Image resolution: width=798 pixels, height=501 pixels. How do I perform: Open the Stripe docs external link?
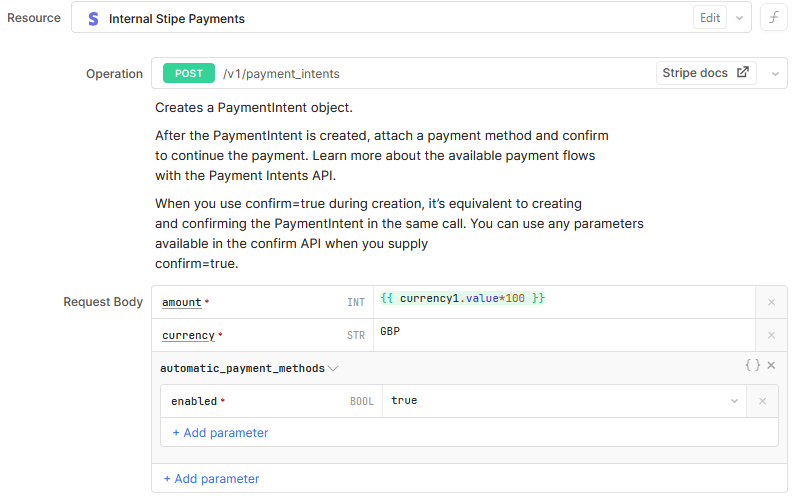[x=705, y=73]
